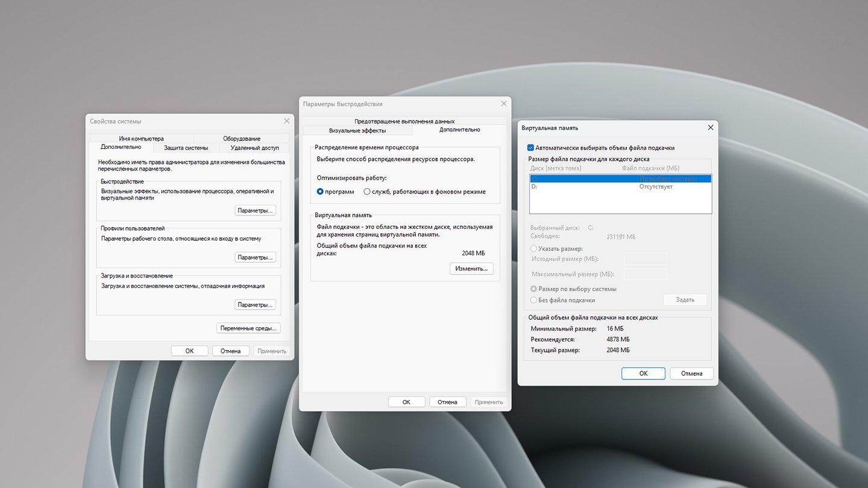This screenshot has height=488, width=868.
Task: Click Рекомендуется 4878 МБ value
Action: (x=618, y=340)
